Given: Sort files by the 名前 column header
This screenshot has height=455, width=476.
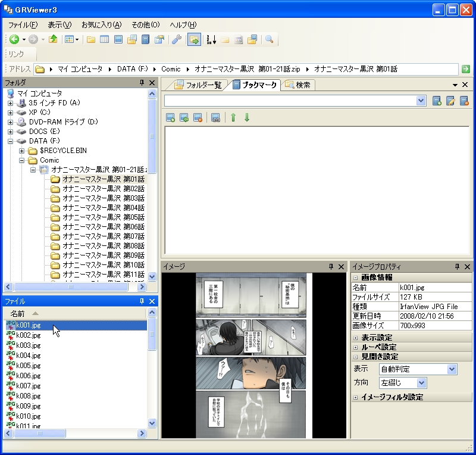Looking at the screenshot, I should pyautogui.click(x=75, y=314).
